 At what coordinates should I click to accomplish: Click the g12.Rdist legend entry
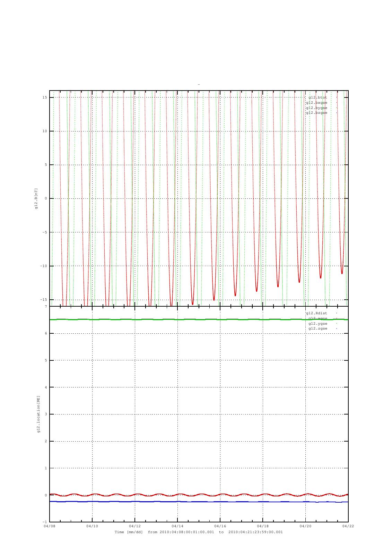[x=316, y=313]
